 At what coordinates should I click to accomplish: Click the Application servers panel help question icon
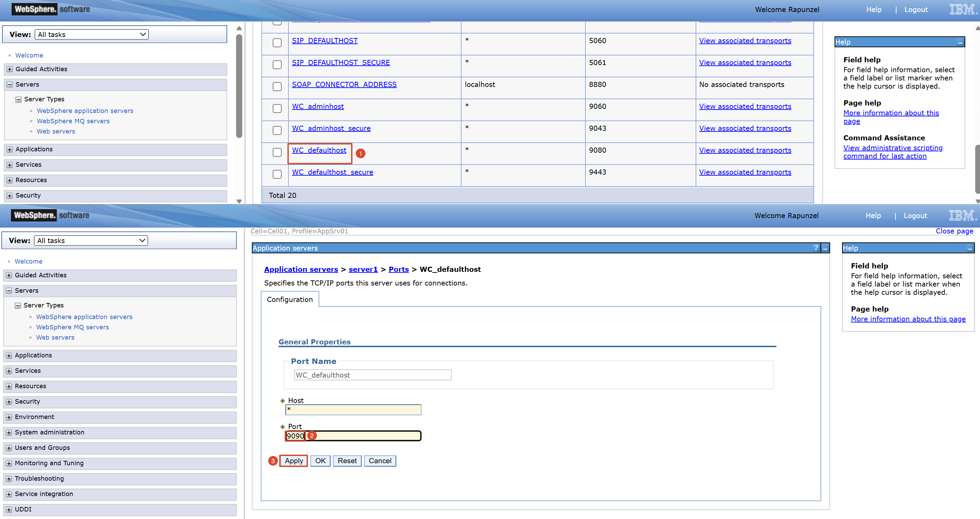coord(816,248)
